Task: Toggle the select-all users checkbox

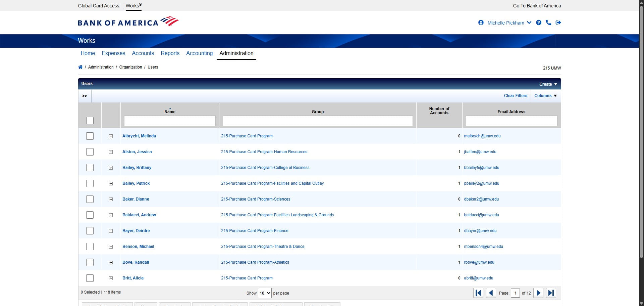Action: pos(90,121)
